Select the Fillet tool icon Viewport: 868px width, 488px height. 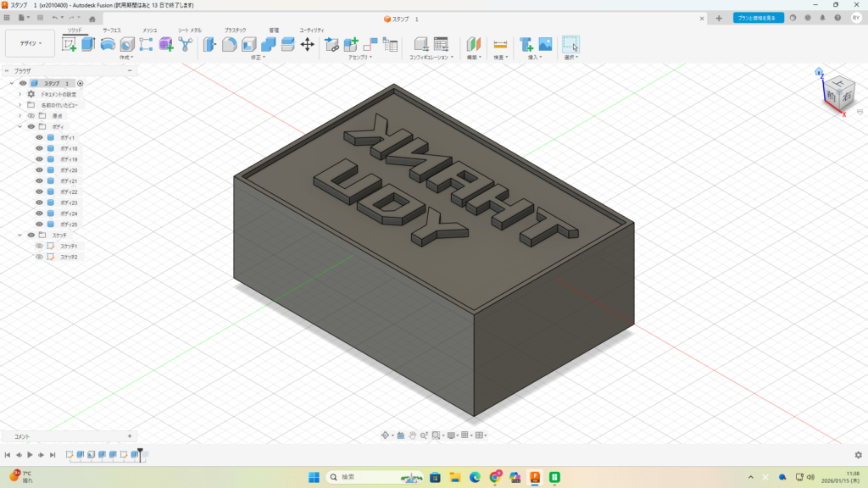(229, 44)
